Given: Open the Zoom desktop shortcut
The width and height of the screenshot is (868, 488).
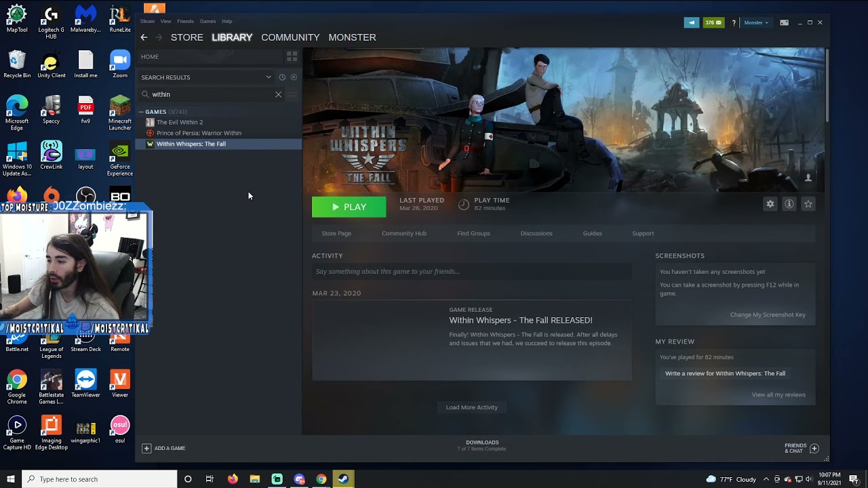Looking at the screenshot, I should (x=120, y=64).
